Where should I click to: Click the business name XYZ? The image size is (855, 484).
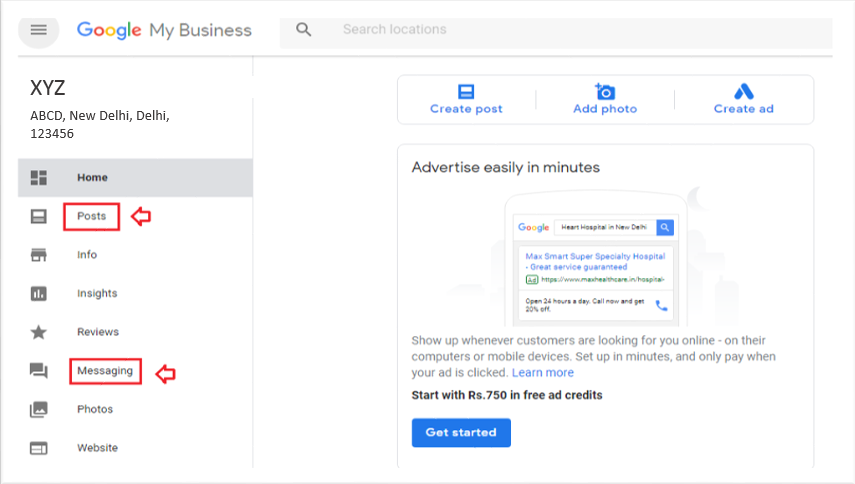point(47,88)
